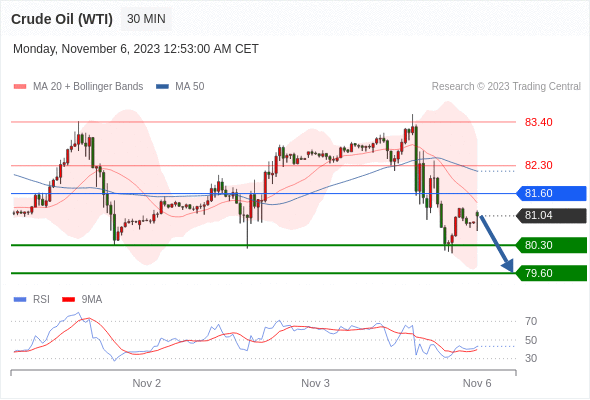Image resolution: width=590 pixels, height=400 pixels.
Task: Click the Nov 6 date axis label
Action: 477,383
